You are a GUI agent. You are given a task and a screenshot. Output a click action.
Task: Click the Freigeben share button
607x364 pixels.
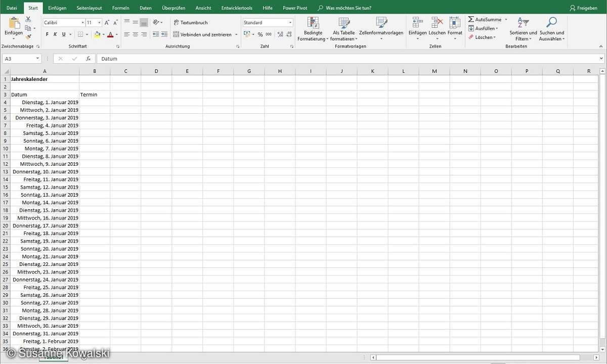(x=583, y=8)
